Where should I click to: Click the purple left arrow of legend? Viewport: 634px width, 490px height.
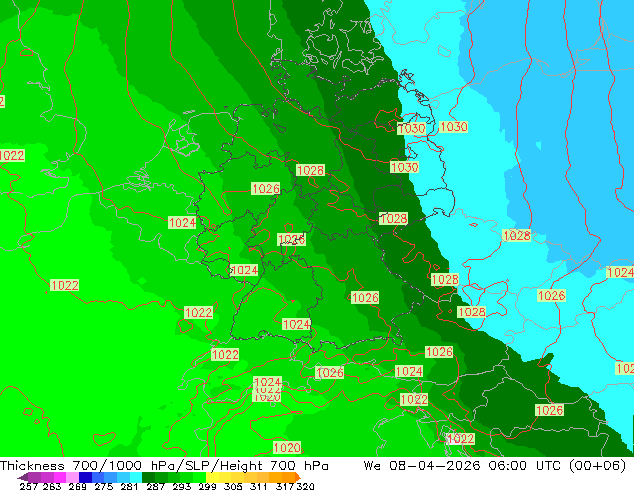[23, 477]
